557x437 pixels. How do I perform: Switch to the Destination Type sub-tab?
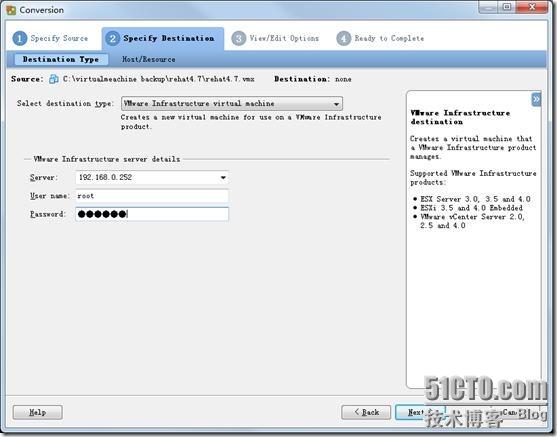tap(61, 59)
